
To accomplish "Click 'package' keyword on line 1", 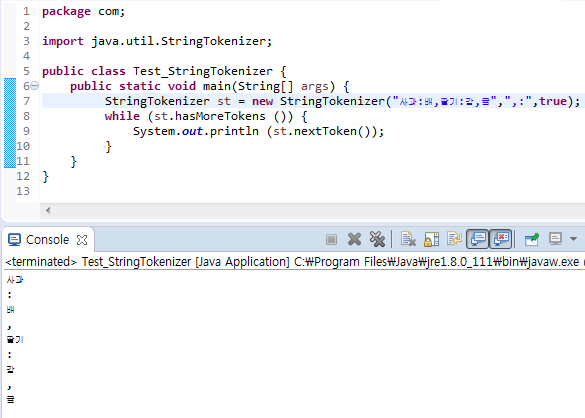I will click(66, 12).
